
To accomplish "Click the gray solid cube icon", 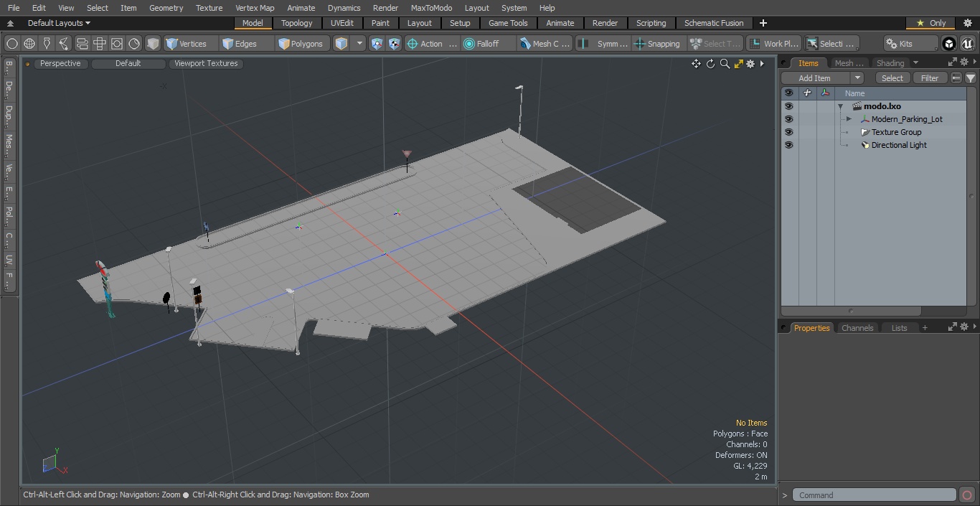I will click(153, 44).
